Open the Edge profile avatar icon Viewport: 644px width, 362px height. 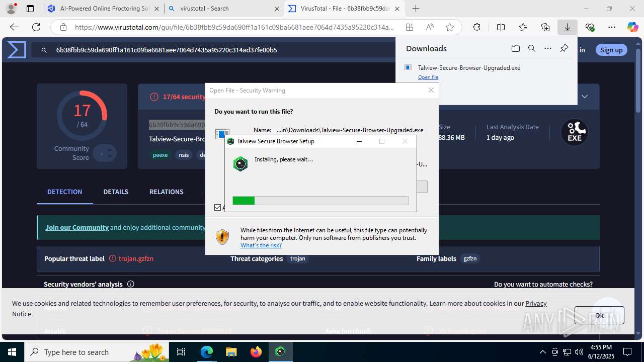coord(11,9)
